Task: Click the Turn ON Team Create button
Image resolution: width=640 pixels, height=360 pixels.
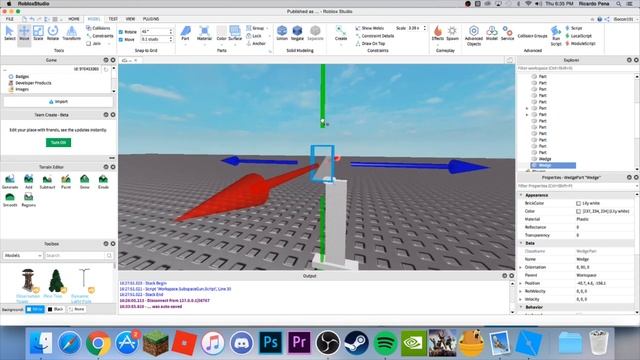Action: click(58, 142)
